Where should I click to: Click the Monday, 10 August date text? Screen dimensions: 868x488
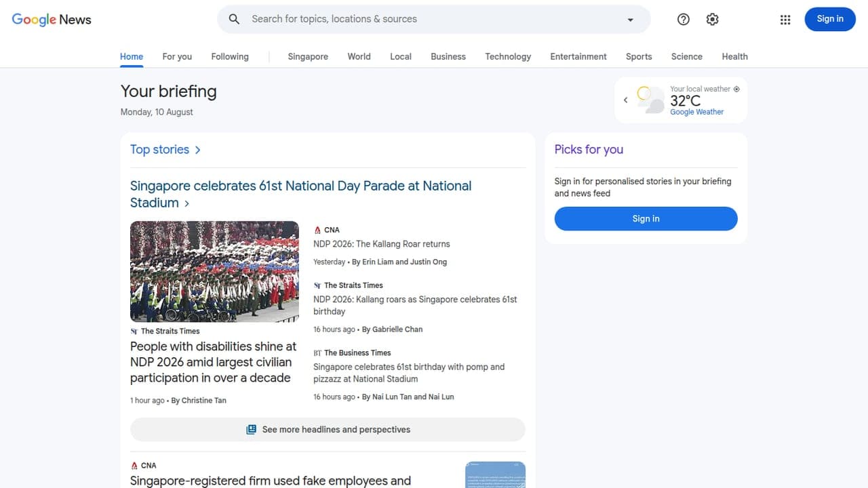[x=157, y=112]
